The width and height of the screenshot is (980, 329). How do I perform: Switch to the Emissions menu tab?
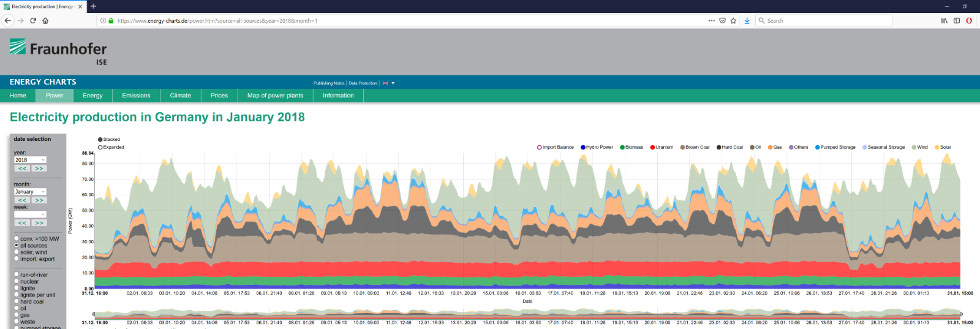(136, 96)
